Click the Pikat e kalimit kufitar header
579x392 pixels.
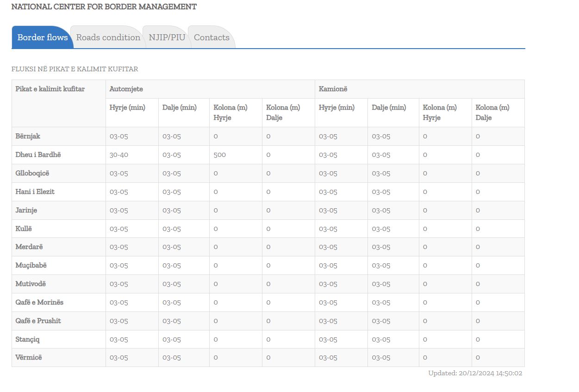[x=50, y=89]
